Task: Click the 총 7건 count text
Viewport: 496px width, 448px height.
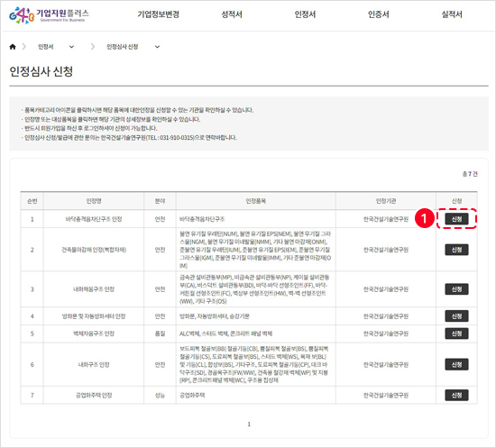Action: [x=470, y=174]
